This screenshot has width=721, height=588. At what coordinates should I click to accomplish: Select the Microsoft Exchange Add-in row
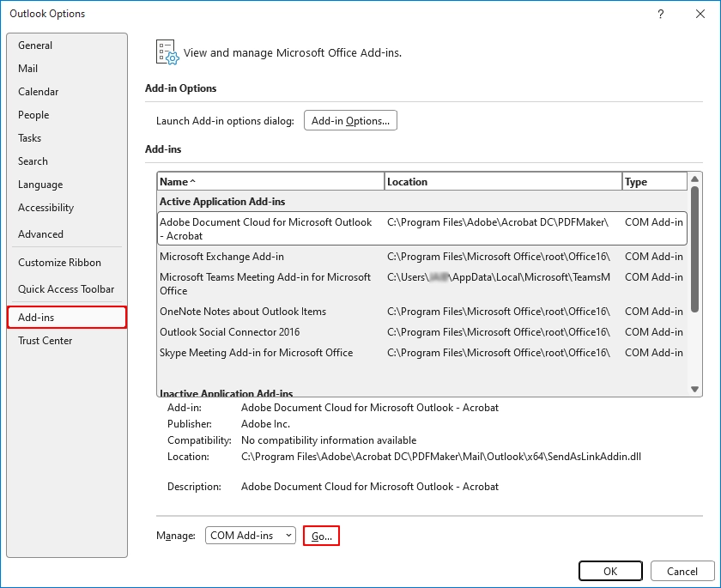click(x=422, y=257)
